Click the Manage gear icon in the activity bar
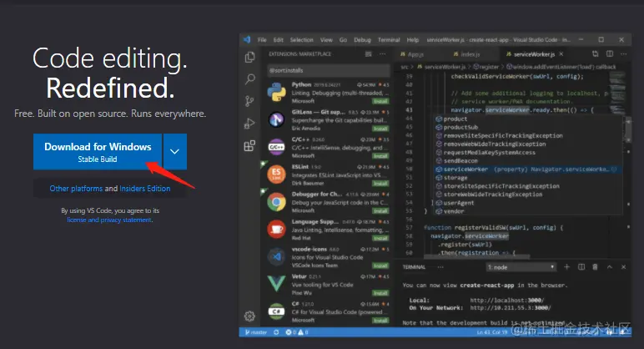 click(x=249, y=316)
